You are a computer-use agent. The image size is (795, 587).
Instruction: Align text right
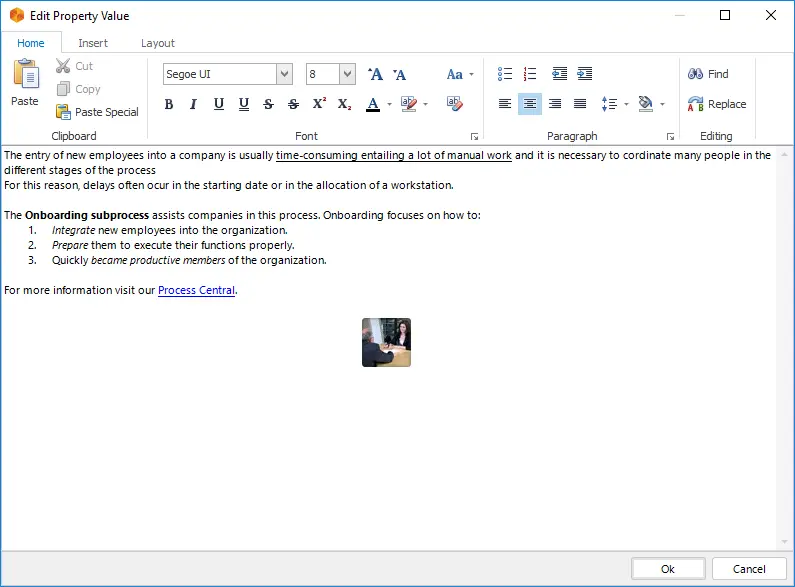[x=555, y=104]
